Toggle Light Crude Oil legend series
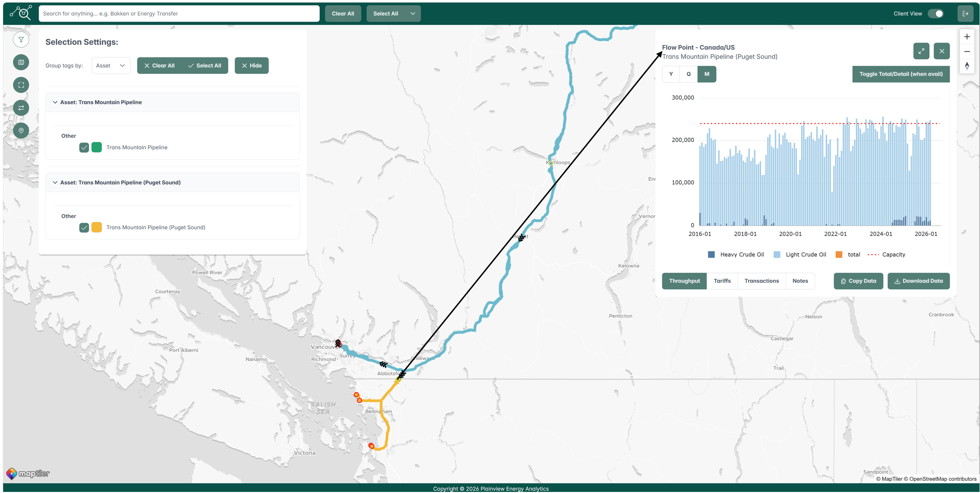 pos(800,254)
